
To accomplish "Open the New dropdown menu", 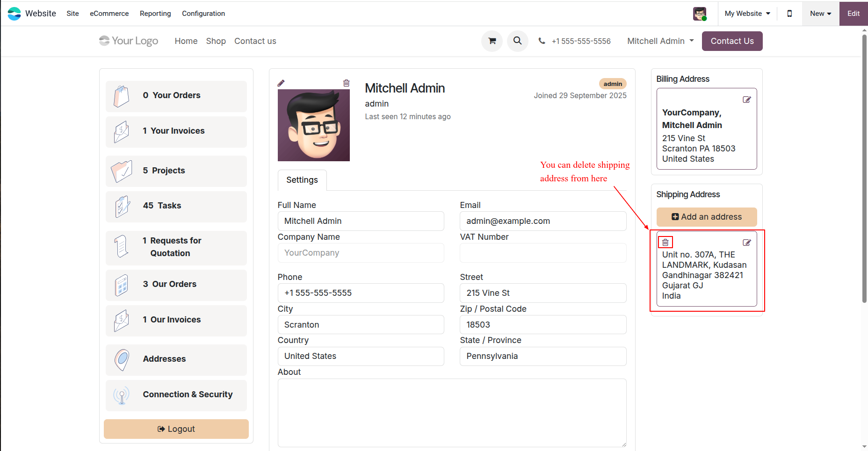I will click(821, 14).
